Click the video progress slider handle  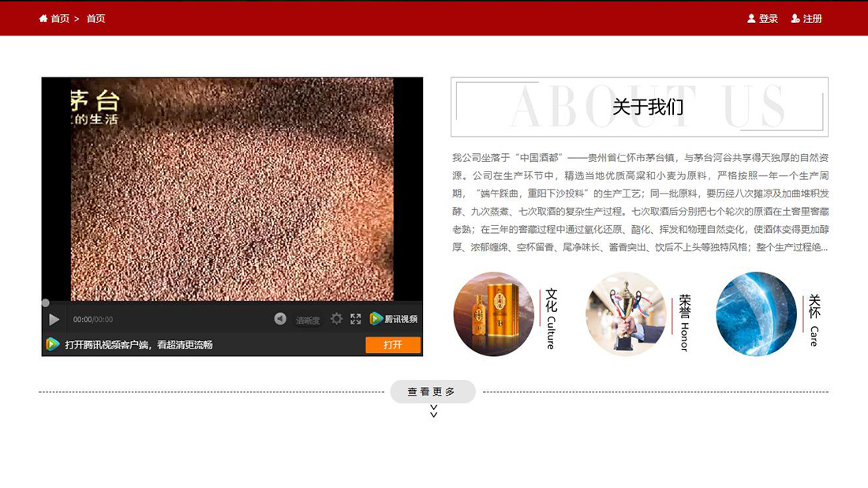click(46, 303)
